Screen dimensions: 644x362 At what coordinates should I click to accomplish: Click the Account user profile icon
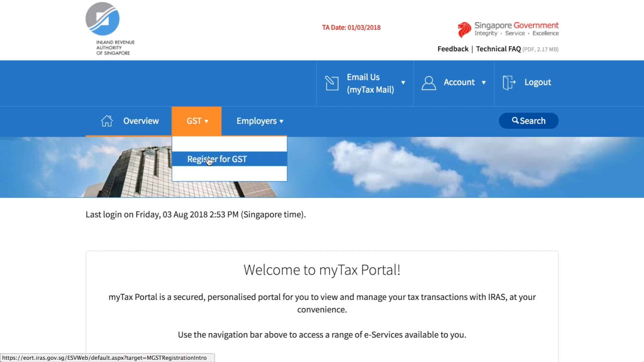tap(428, 82)
